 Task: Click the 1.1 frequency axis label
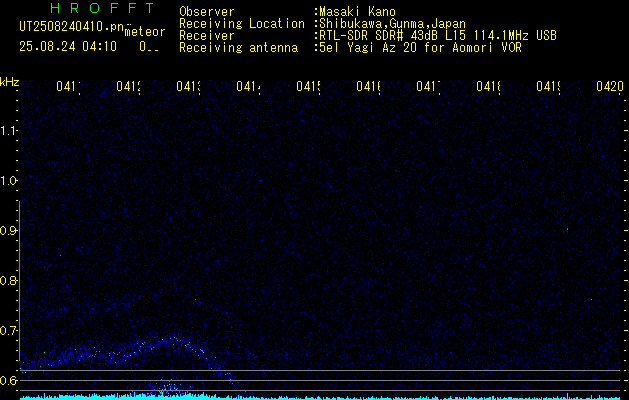tap(8, 130)
